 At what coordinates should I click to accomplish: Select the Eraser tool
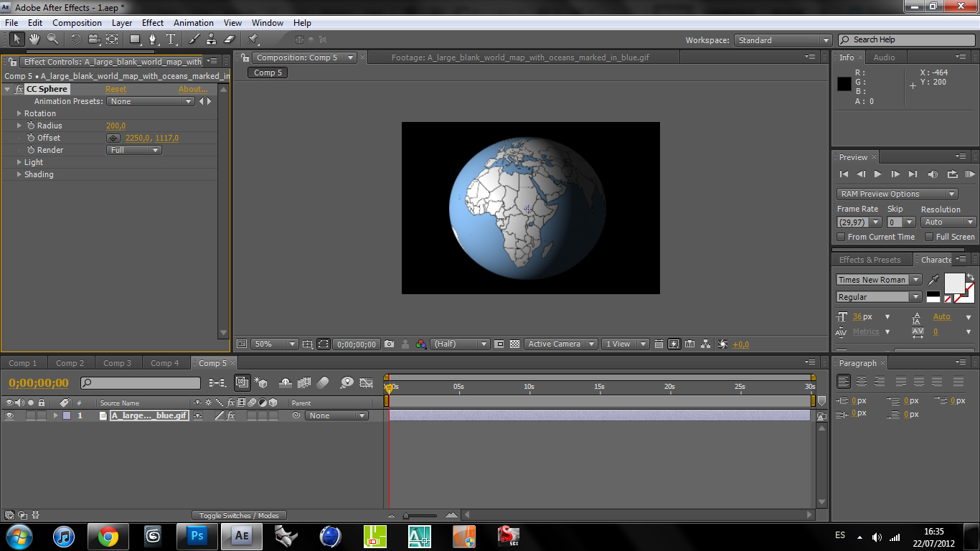(230, 39)
